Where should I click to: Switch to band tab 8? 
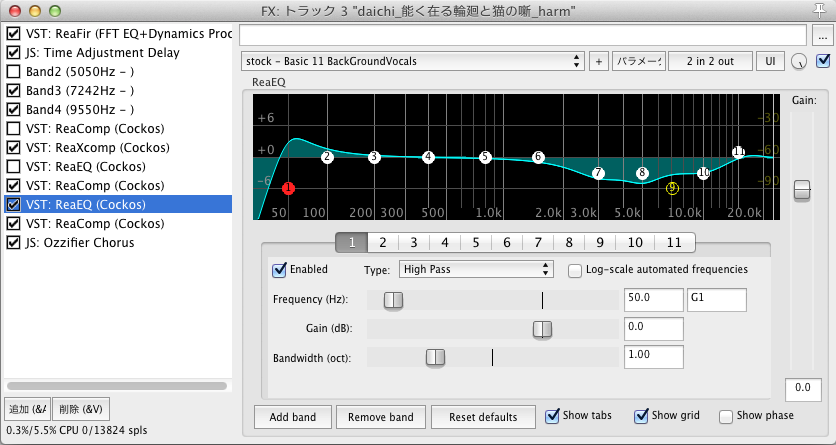569,242
